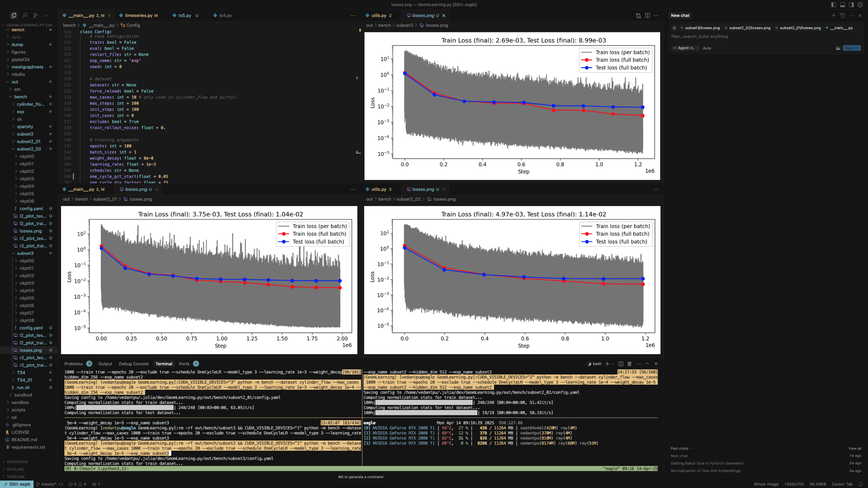Open Search view in the sidebar
The height and width of the screenshot is (488, 868).
25,16
